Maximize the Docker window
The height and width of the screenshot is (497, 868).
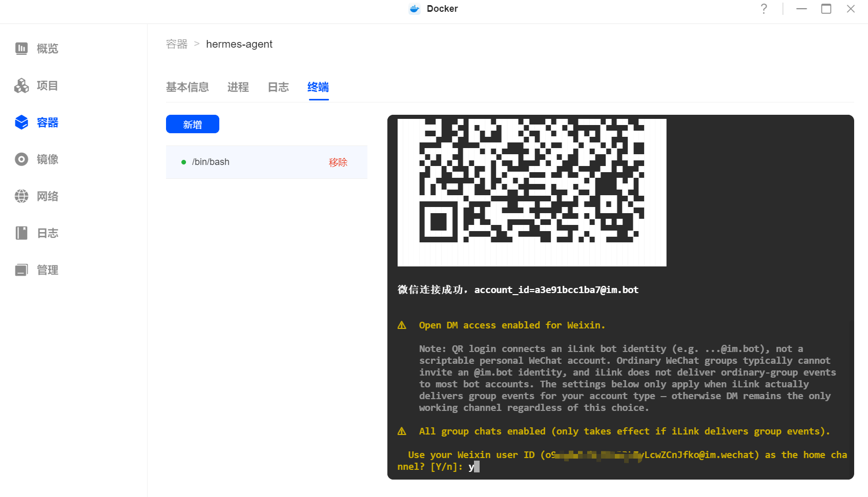(826, 9)
